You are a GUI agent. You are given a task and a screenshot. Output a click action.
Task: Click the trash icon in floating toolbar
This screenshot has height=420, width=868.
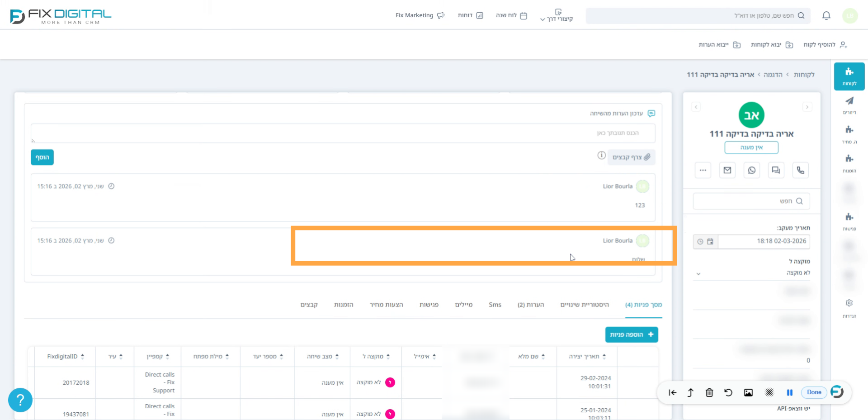click(709, 392)
